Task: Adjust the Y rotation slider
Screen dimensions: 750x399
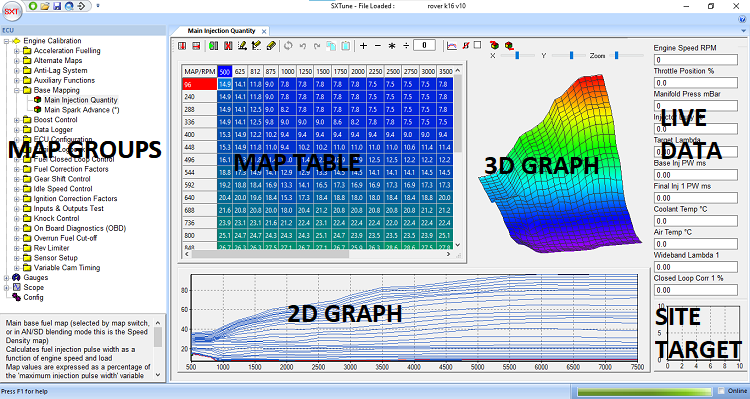Action: (571, 55)
